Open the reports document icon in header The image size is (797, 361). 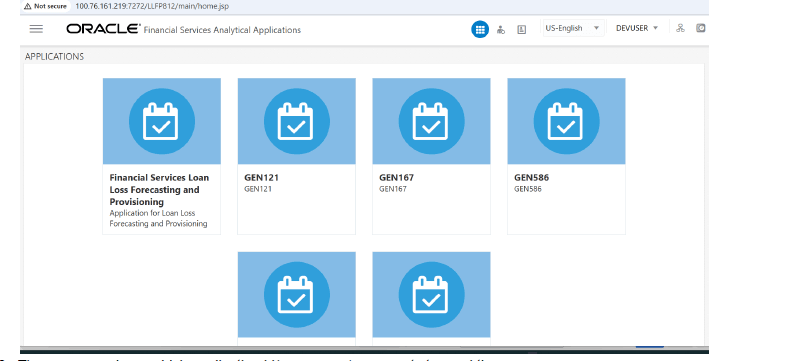[x=522, y=29]
